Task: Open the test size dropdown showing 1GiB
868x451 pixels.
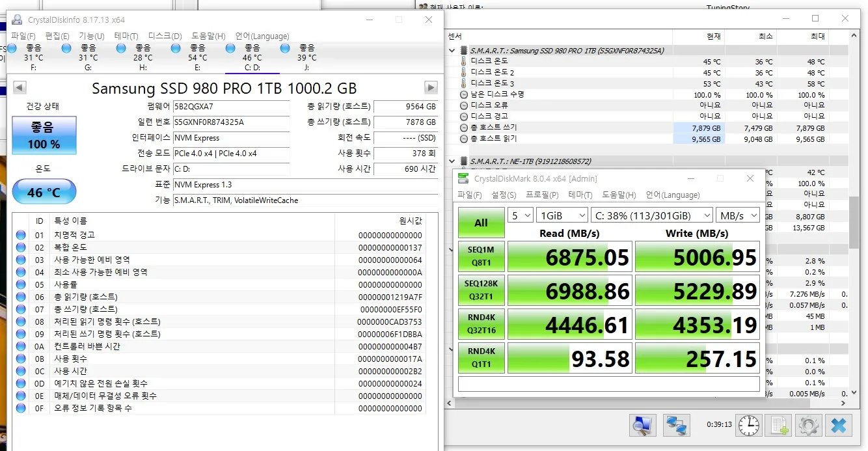Action: tap(561, 215)
